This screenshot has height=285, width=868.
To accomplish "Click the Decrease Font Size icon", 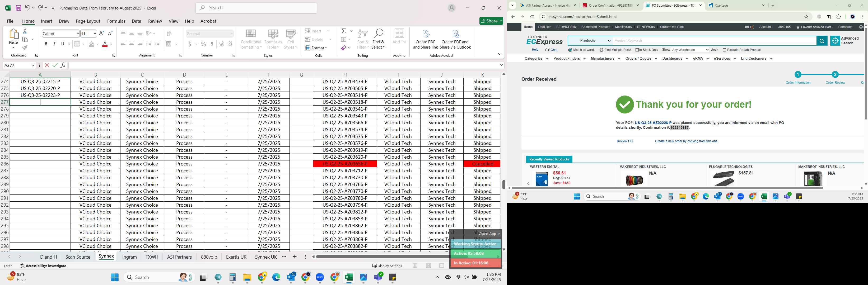I will [x=110, y=33].
